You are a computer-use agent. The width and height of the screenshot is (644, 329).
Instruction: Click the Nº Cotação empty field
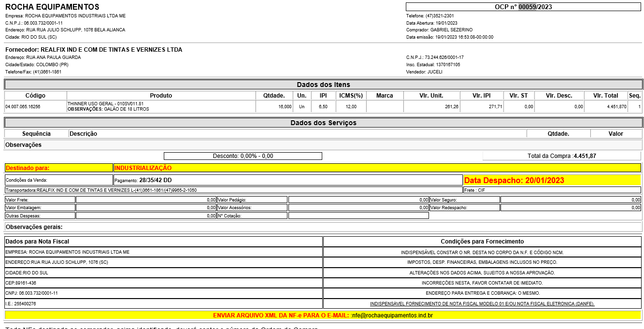[358, 215]
